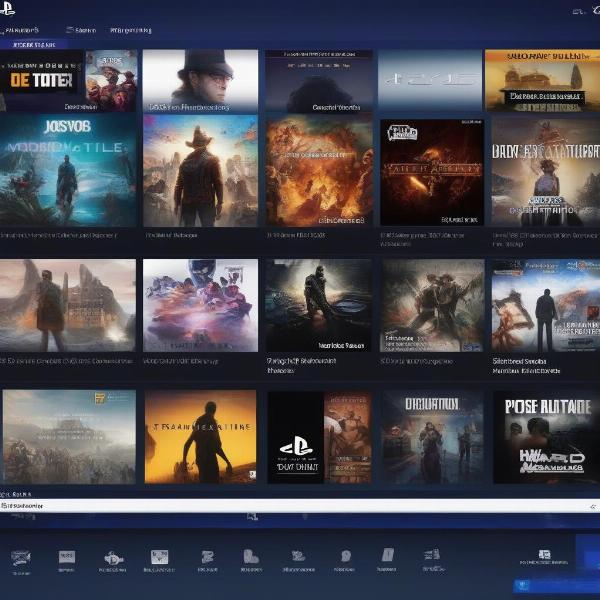
Task: Select the fourth bottom-bar icon with a framed picture
Action: [x=159, y=557]
